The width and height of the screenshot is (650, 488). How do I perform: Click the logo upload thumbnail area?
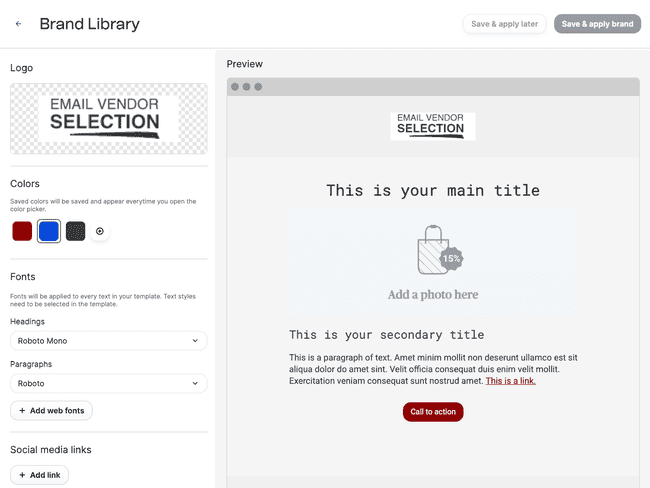109,119
